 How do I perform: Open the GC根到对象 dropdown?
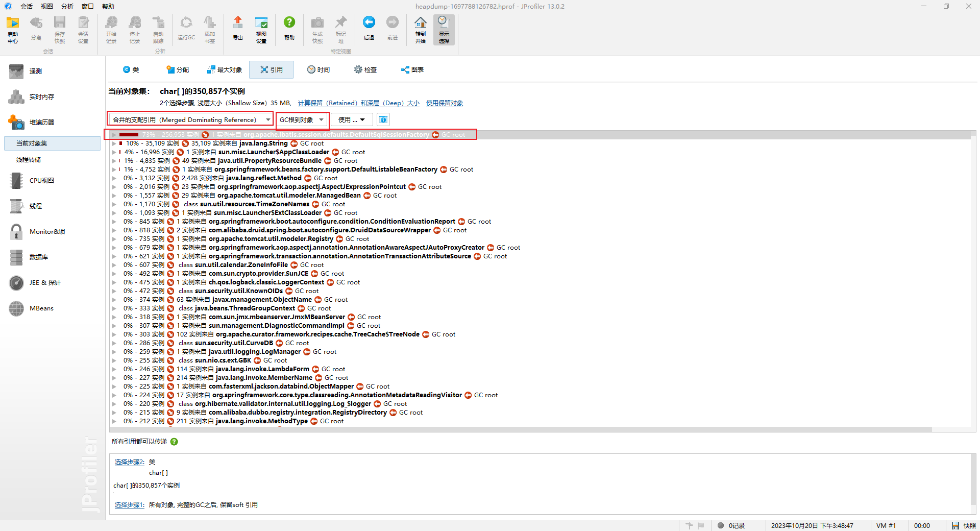point(302,119)
